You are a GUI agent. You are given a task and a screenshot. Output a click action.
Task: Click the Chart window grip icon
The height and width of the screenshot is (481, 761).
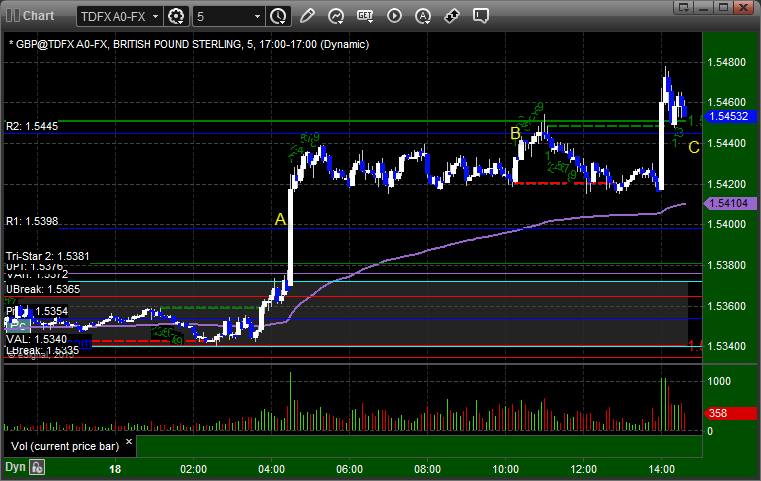[13, 16]
